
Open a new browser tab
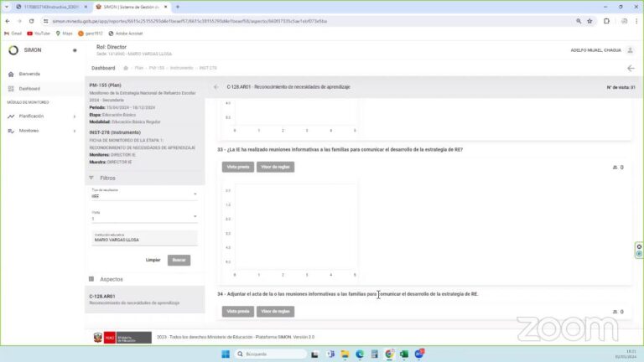coord(178,7)
